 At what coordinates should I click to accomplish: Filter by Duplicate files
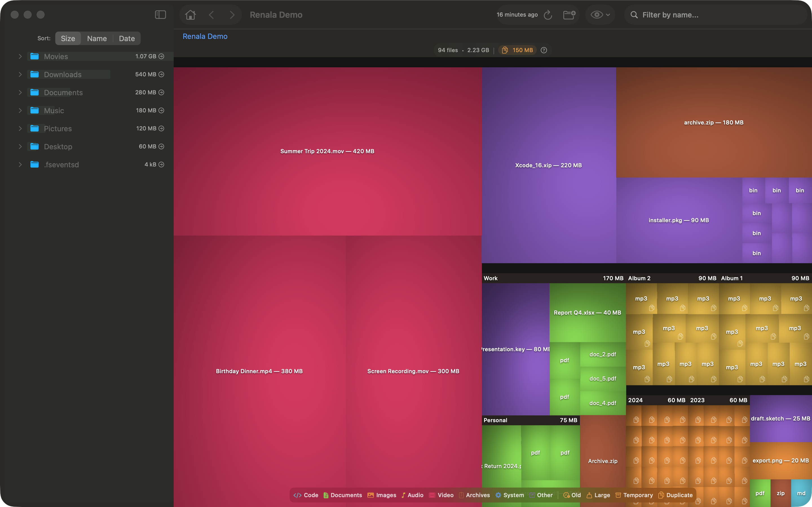coord(675,495)
